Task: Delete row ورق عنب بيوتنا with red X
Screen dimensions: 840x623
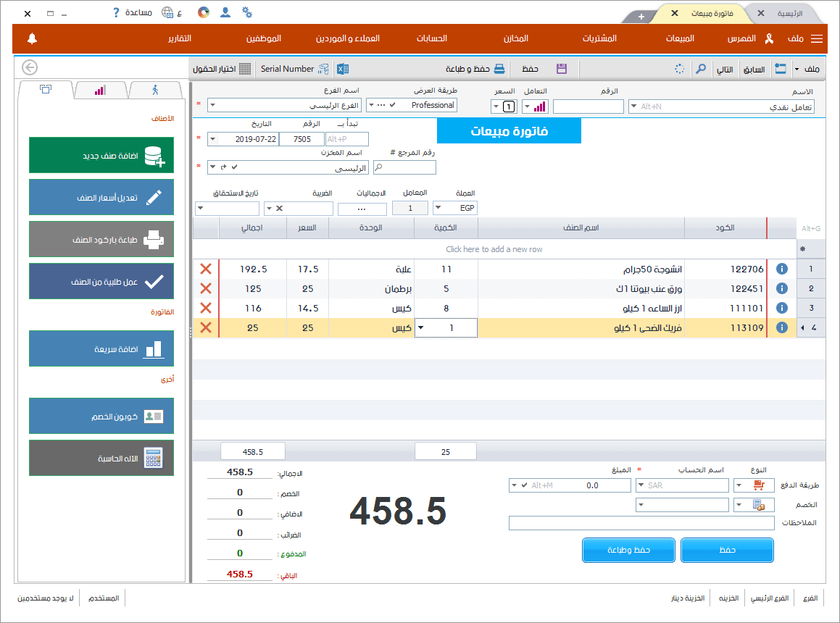Action: [206, 288]
